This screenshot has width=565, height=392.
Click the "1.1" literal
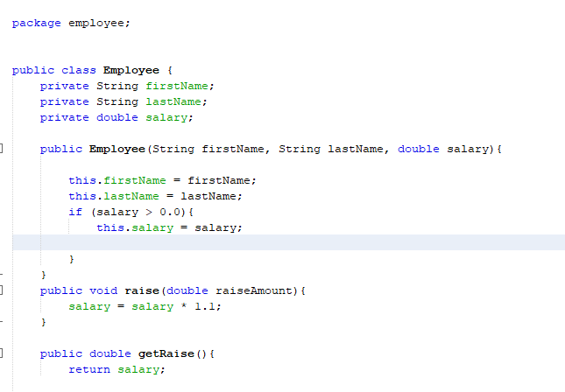[x=205, y=307]
